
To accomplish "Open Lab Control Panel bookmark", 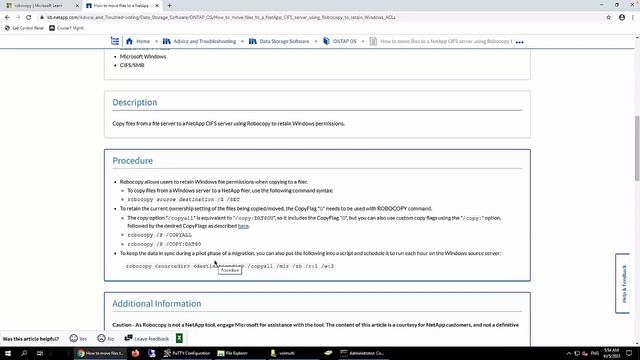I will [24, 28].
